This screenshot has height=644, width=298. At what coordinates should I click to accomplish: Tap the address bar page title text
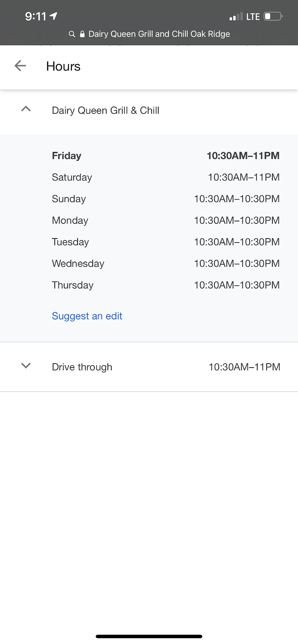coord(159,34)
